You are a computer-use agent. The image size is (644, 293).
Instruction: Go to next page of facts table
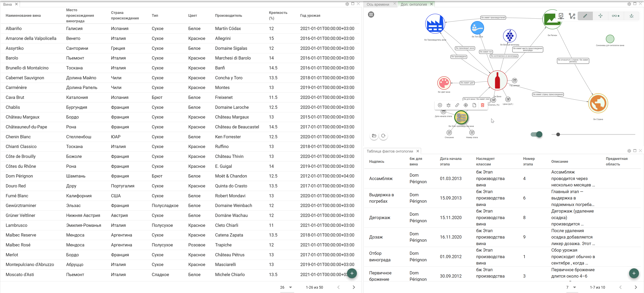(636, 287)
